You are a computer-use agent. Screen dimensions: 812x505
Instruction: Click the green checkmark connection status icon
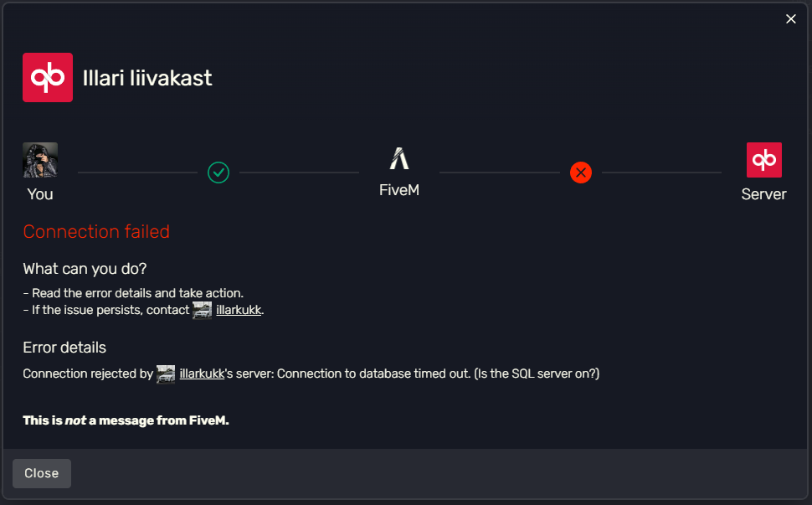tap(218, 173)
